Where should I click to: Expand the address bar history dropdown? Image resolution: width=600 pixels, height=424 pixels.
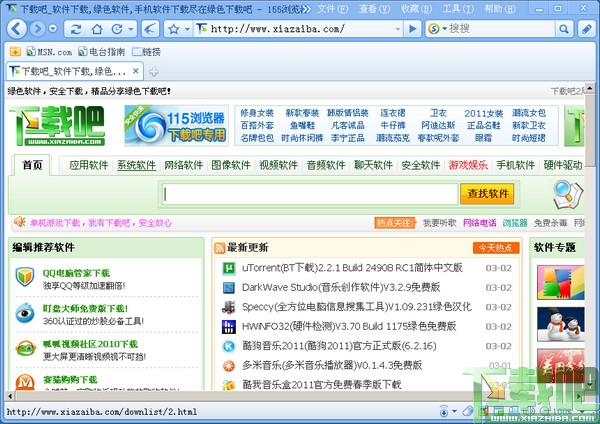[398, 29]
